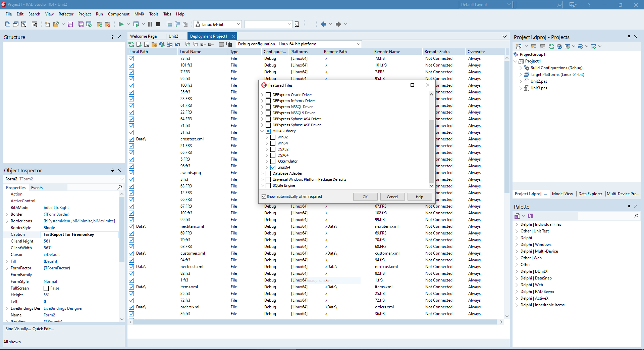
Task: Switch to Events tab in Object Inspector
Action: [37, 188]
